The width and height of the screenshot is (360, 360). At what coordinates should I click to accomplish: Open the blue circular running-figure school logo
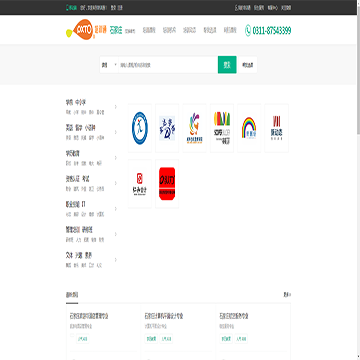pos(140,128)
